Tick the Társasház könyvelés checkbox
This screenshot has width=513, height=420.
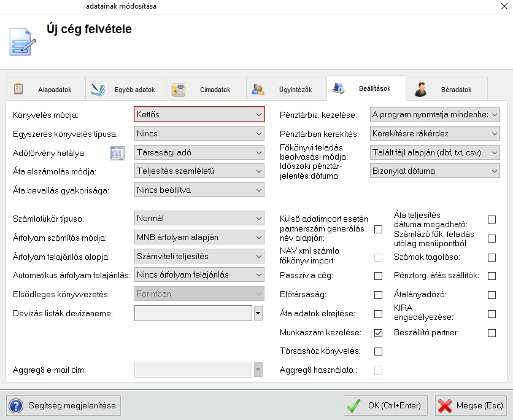(x=378, y=352)
